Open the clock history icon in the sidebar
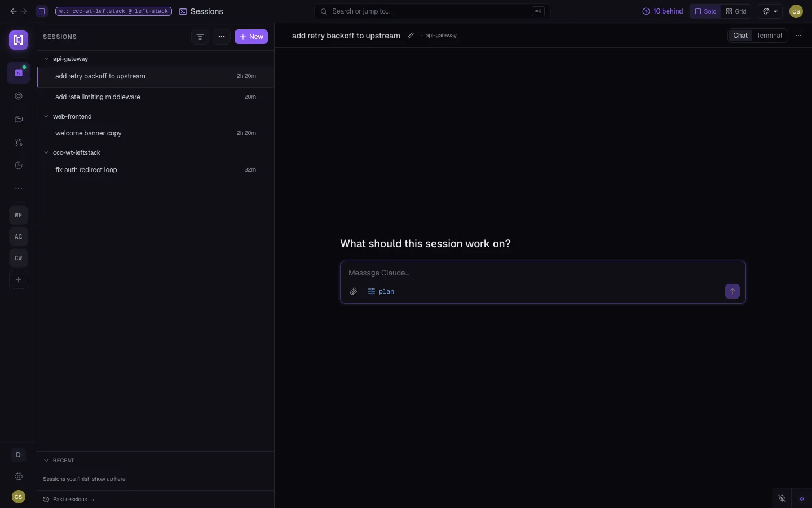Image resolution: width=812 pixels, height=508 pixels. point(19,165)
